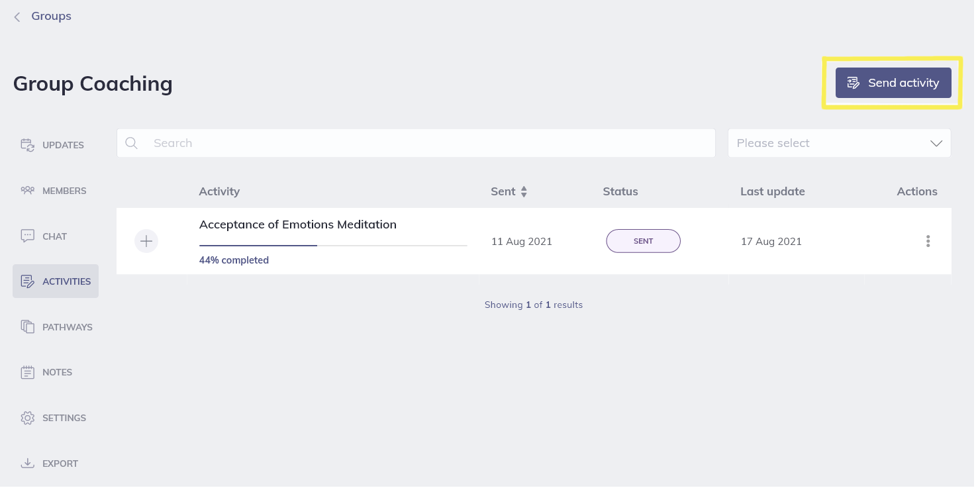Image resolution: width=980 pixels, height=490 pixels.
Task: Expand the Acceptance of Emotions Meditation row
Action: point(146,241)
